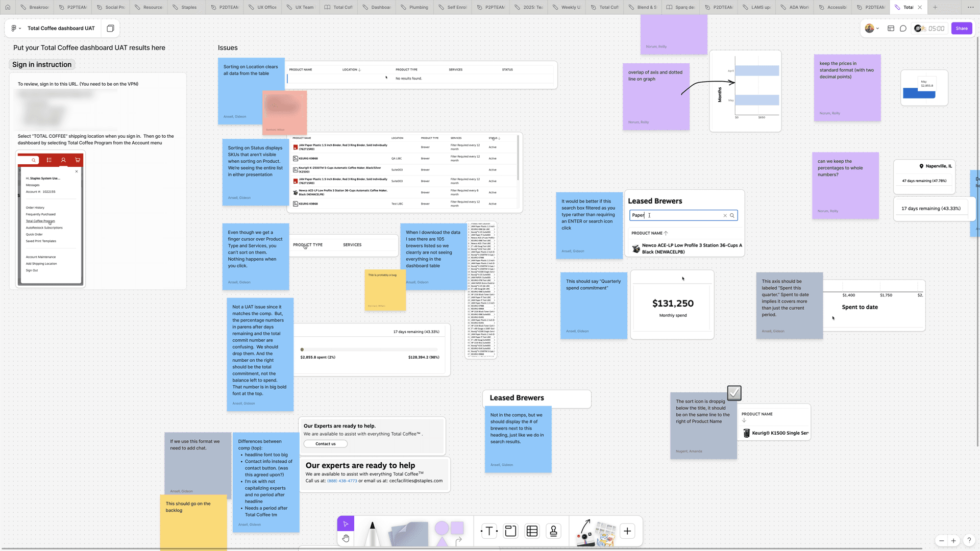Zoom out with the minus button

click(x=941, y=541)
